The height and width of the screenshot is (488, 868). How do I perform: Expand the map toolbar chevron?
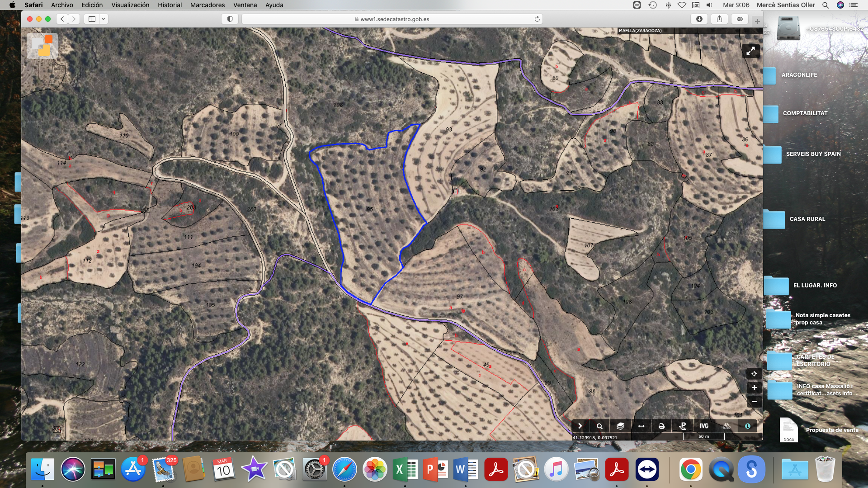tap(580, 426)
